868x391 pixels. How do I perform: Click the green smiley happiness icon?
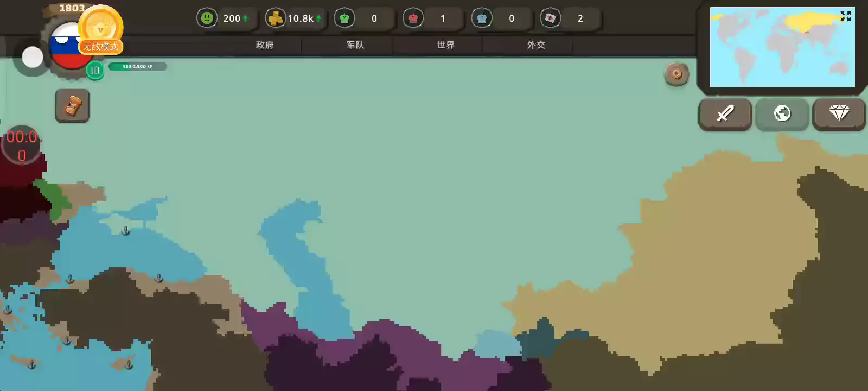207,18
